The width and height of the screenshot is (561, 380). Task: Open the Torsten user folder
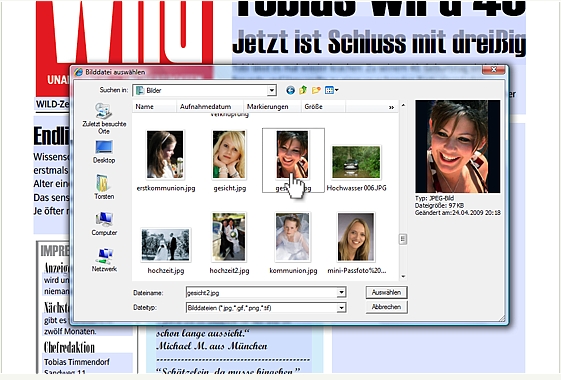pyautogui.click(x=104, y=187)
